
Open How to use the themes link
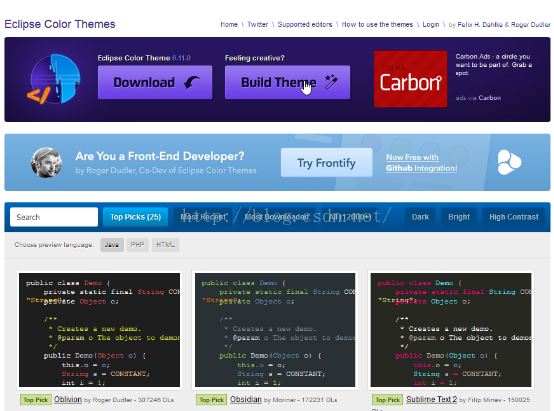(377, 24)
